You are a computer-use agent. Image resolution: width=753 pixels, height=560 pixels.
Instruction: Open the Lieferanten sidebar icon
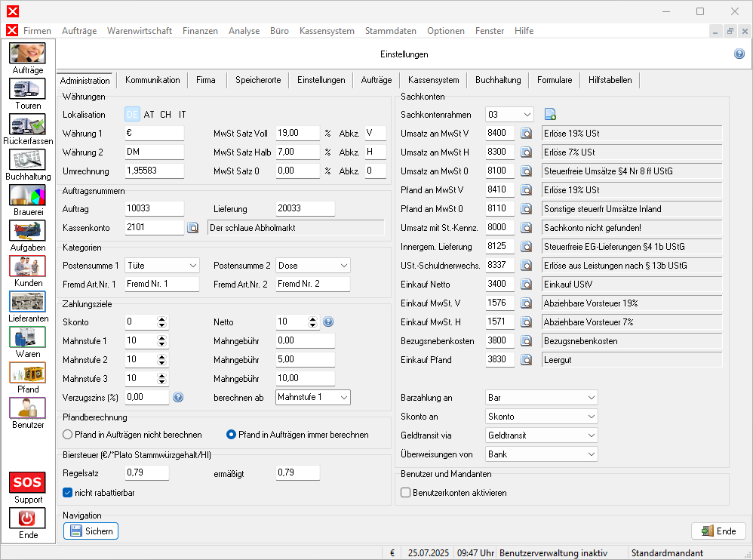28,302
